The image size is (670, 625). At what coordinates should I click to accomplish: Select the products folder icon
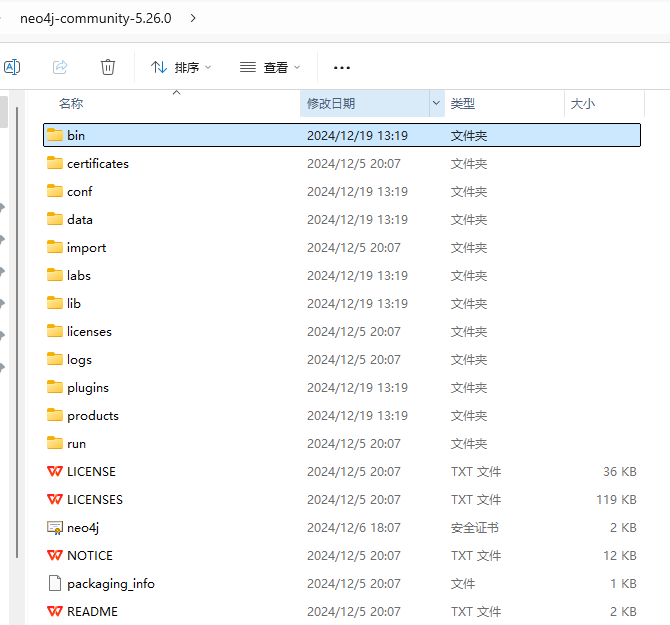coord(55,415)
